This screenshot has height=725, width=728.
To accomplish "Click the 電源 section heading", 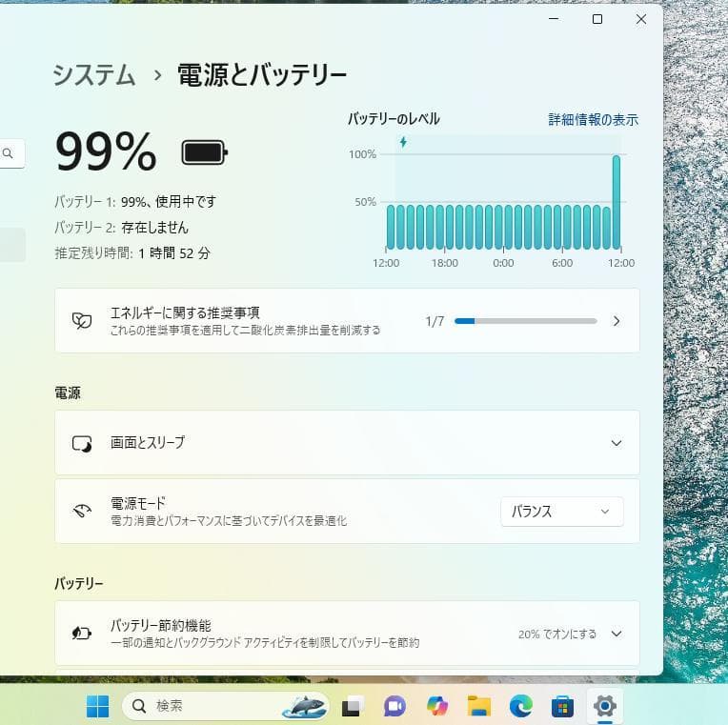I will click(x=68, y=393).
